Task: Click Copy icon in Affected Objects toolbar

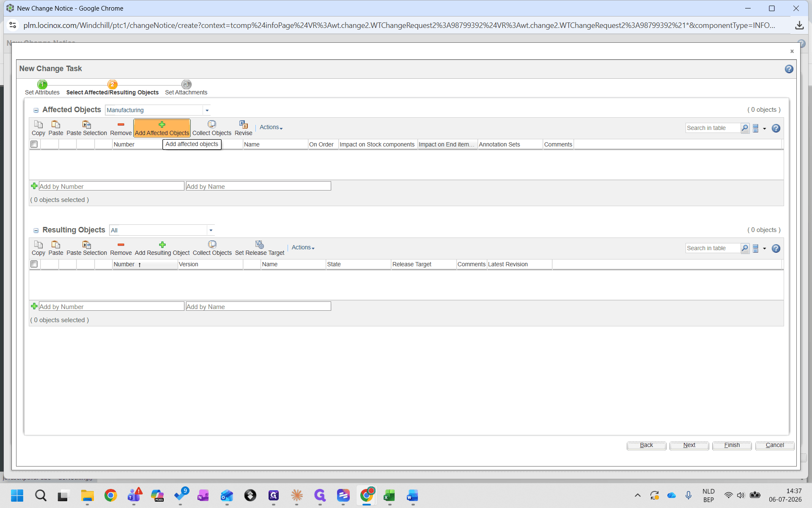Action: (38, 124)
